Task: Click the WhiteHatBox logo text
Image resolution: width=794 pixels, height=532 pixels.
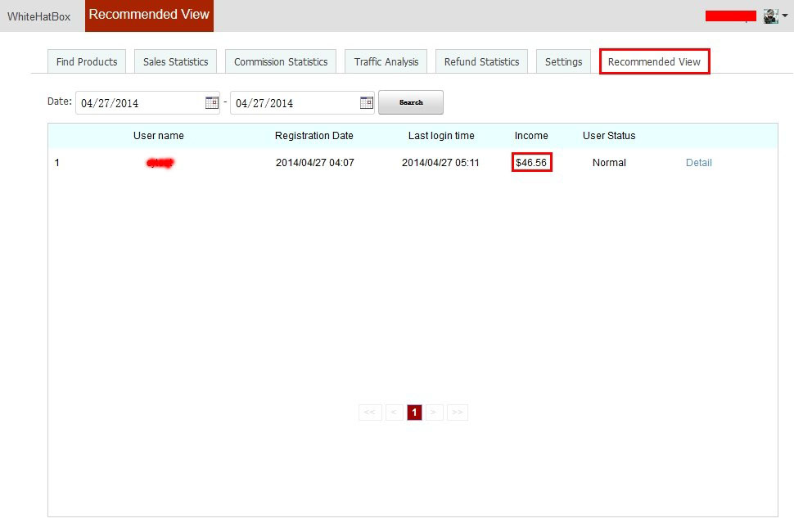Action: 39,16
